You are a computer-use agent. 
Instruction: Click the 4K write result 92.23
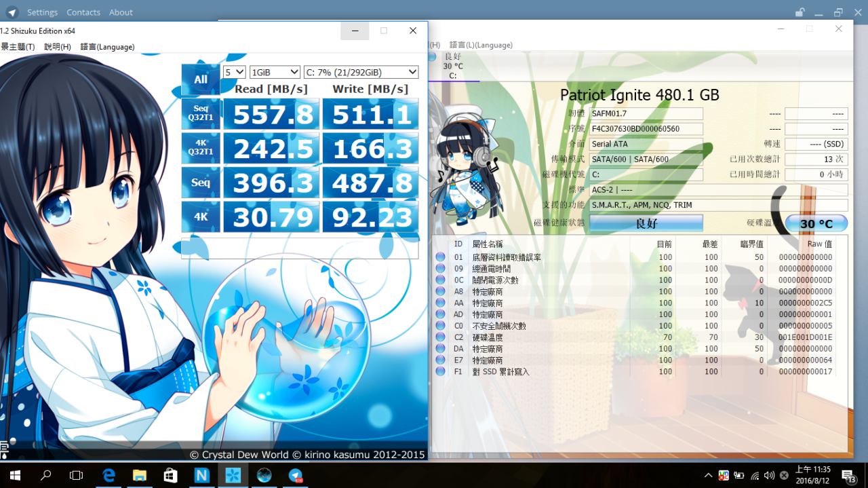tap(370, 217)
